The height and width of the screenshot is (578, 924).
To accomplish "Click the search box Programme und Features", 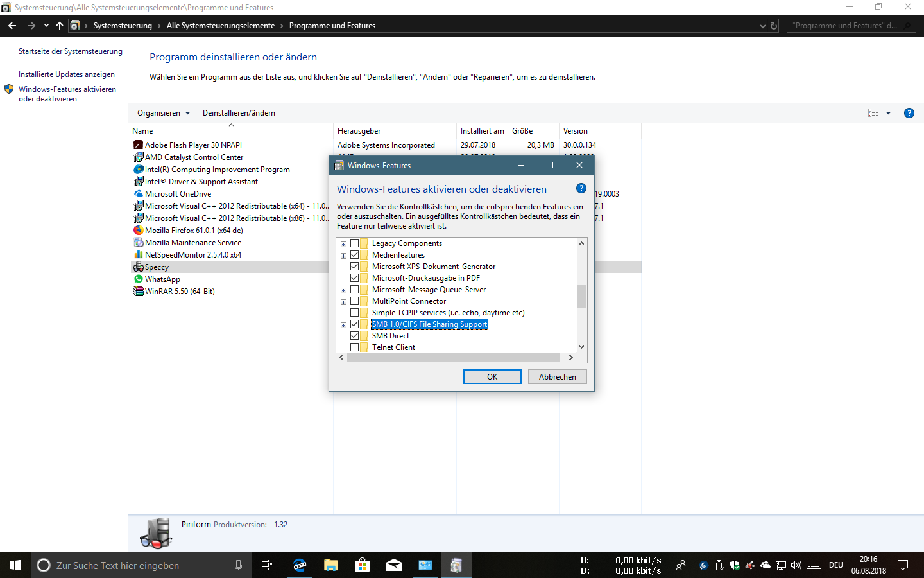I will (851, 26).
